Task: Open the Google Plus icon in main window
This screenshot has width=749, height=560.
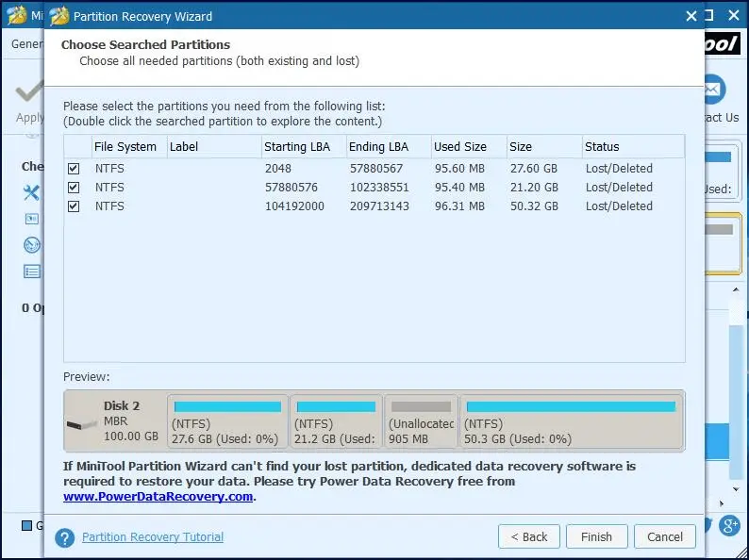Action: pyautogui.click(x=730, y=526)
